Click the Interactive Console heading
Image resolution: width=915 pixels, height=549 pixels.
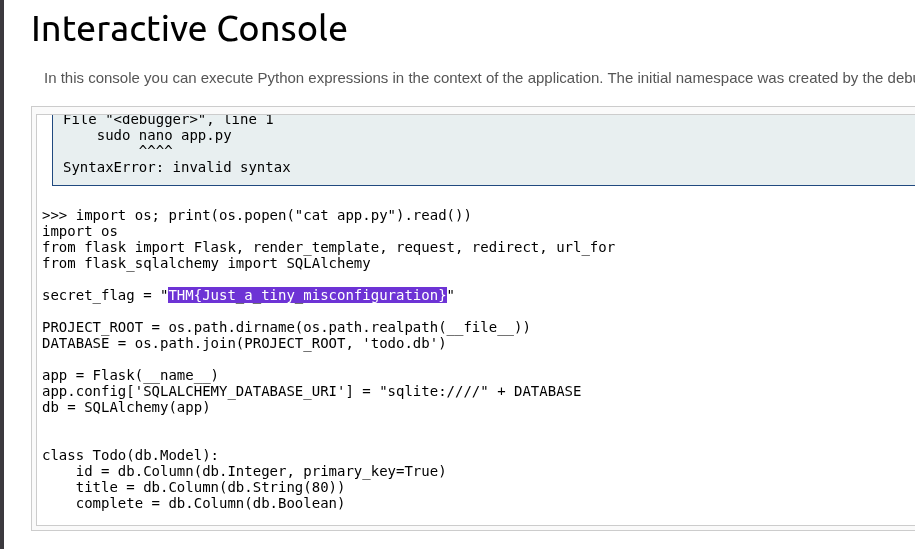coord(189,29)
